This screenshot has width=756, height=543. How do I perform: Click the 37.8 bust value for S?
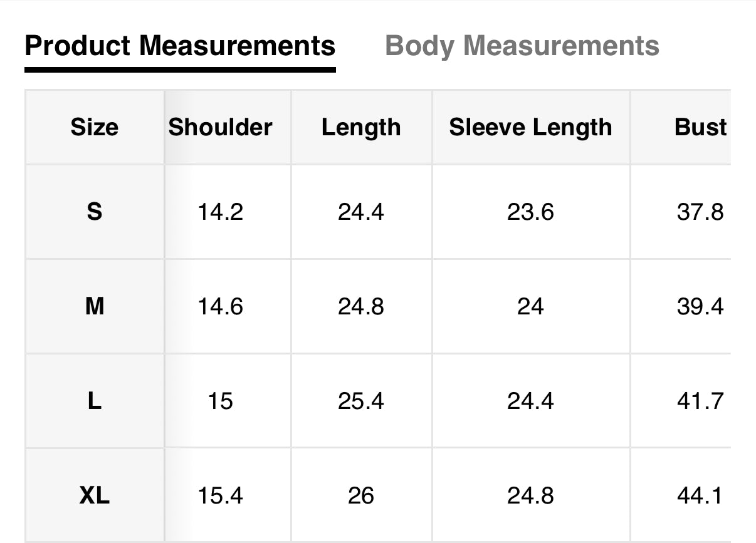point(700,212)
